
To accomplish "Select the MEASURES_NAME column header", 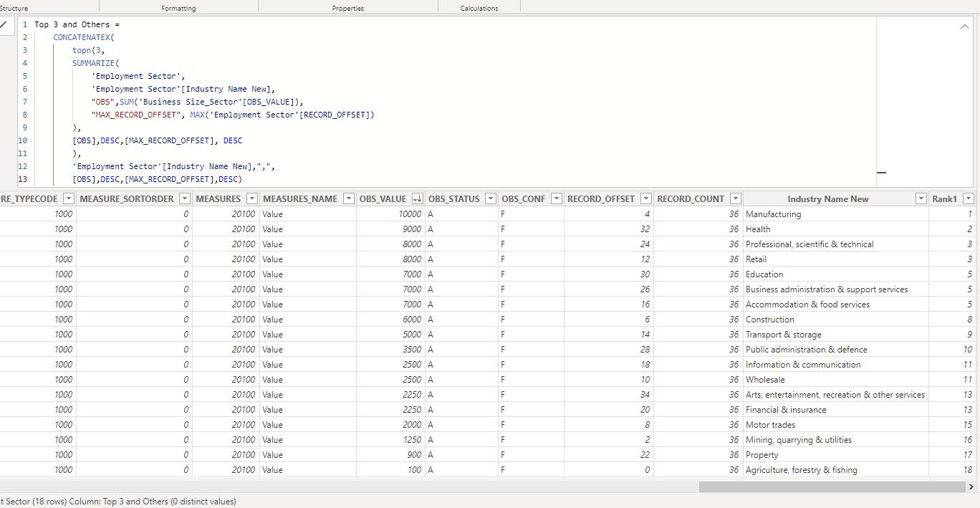I will 300,198.
